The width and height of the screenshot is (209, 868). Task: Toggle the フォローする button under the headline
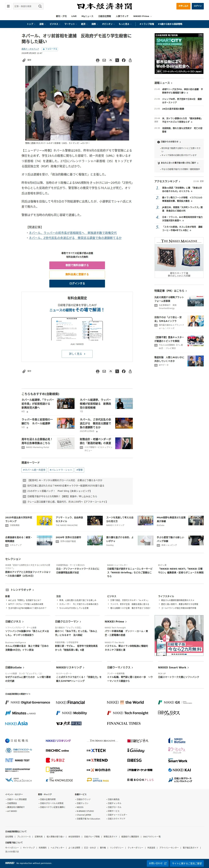[x=50, y=49]
